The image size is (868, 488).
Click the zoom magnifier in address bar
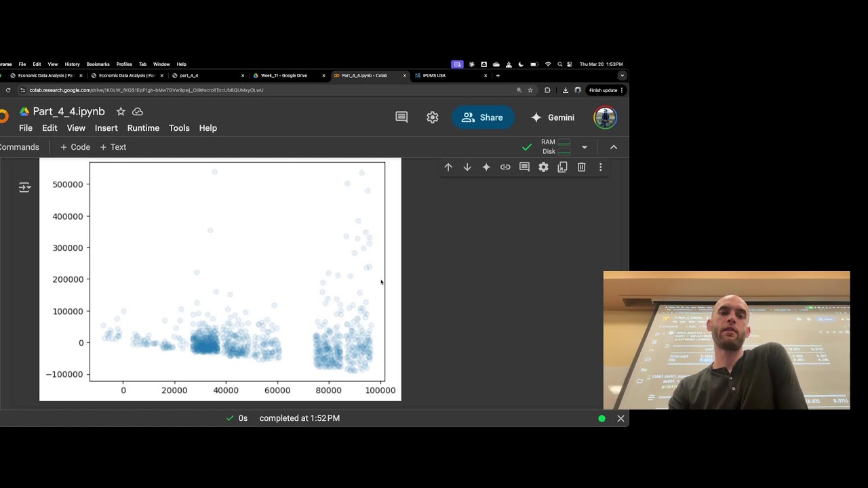pos(519,90)
